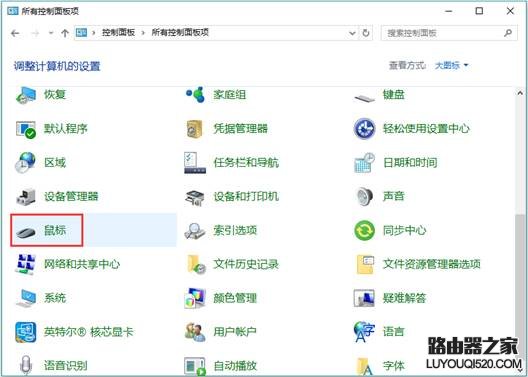This screenshot has height=377, width=528.
Task: Open the 系统 computer icon
Action: [x=26, y=299]
